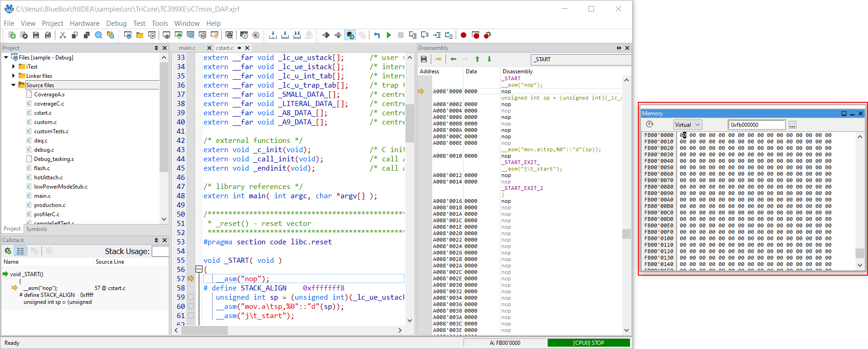Click the clock refresh icon in Memory window
868x349 pixels.
(x=649, y=124)
